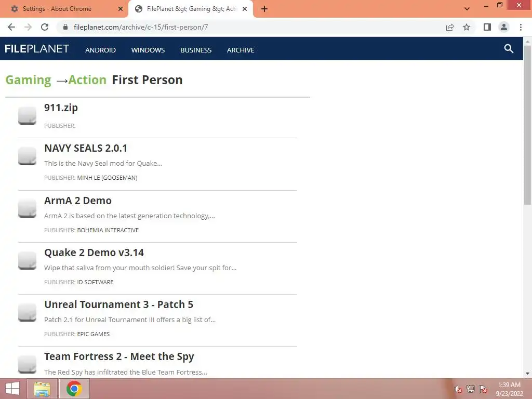
Task: Open Unreal Tournament 3 - Patch 5 link
Action: (119, 304)
